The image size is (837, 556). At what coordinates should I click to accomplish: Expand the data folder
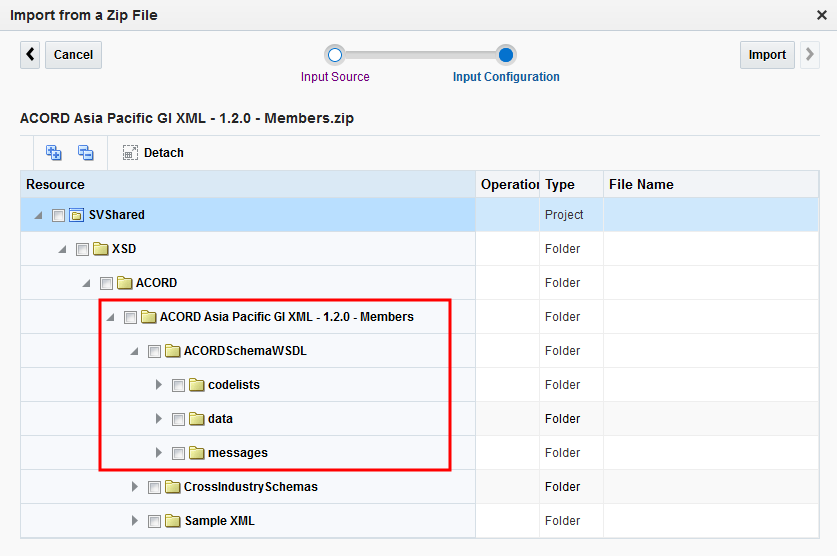pos(159,419)
